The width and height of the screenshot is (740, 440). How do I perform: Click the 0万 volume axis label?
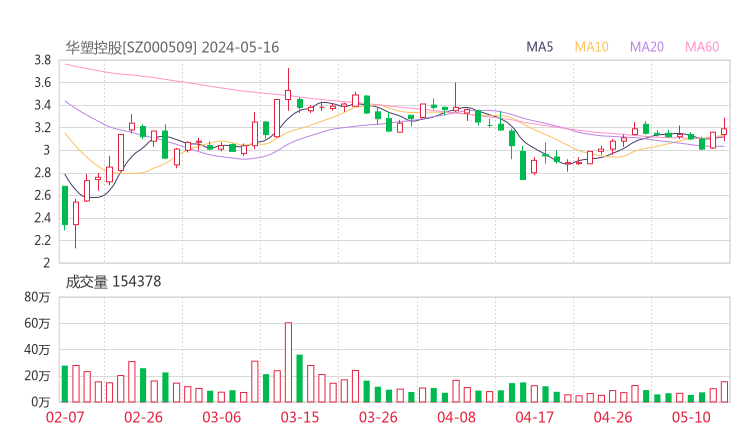(41, 402)
